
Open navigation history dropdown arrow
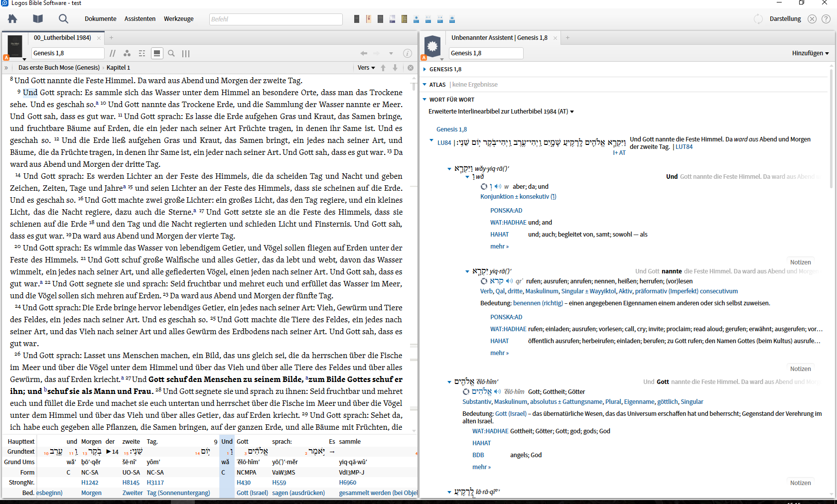click(x=391, y=53)
